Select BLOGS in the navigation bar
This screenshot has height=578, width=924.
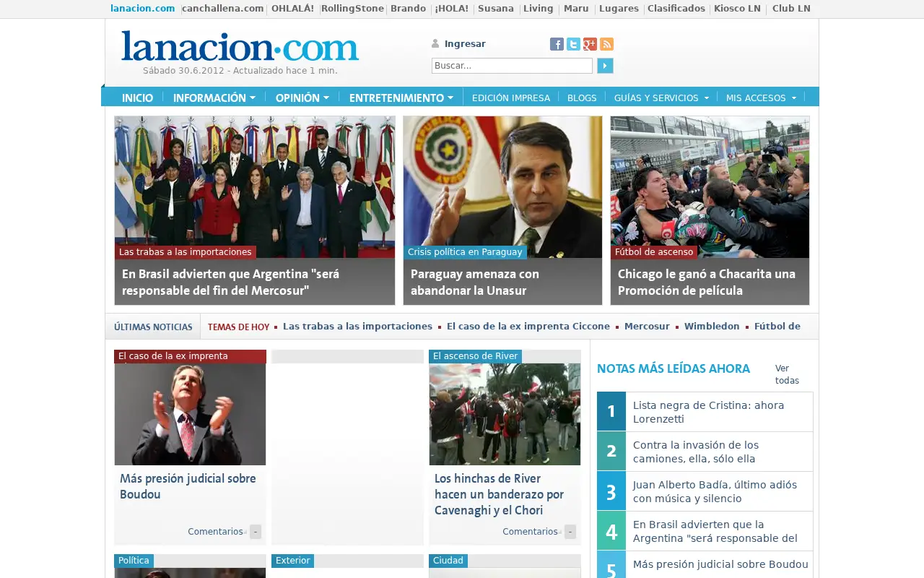[582, 98]
